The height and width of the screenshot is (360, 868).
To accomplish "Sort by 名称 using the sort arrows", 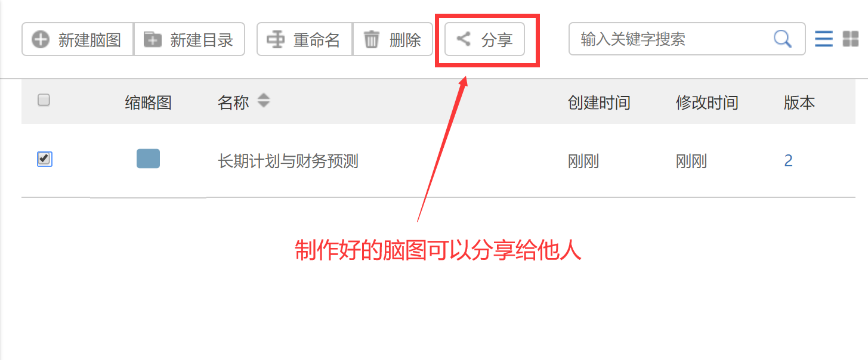I will 263,101.
